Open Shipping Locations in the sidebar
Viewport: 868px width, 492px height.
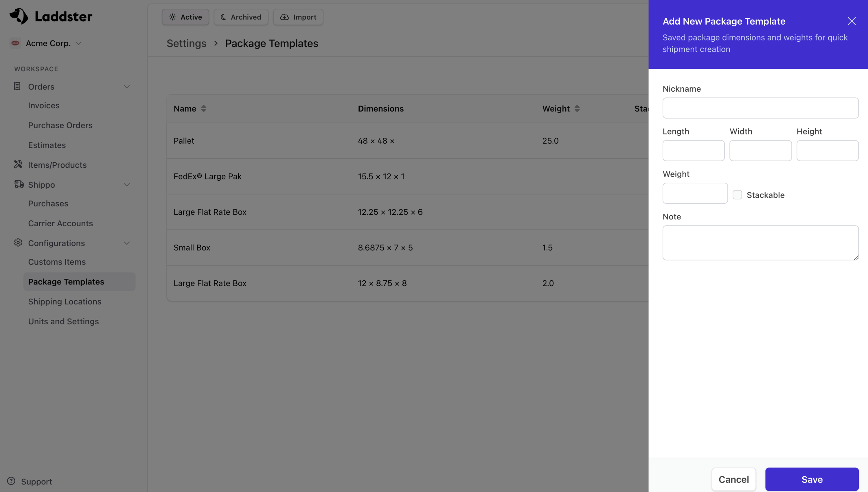(65, 302)
